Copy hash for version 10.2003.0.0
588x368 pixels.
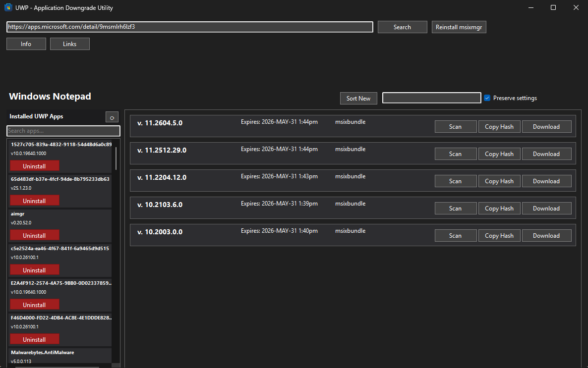pyautogui.click(x=499, y=236)
